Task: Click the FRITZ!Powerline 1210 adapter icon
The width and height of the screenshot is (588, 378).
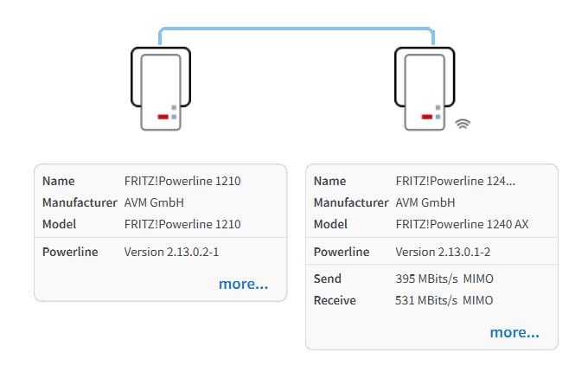Action: click(x=161, y=90)
